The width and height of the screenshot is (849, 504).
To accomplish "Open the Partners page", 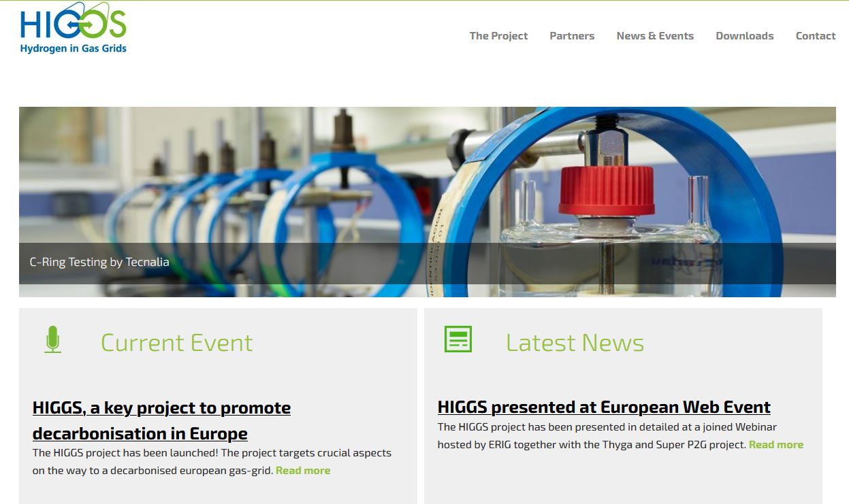I will tap(572, 35).
